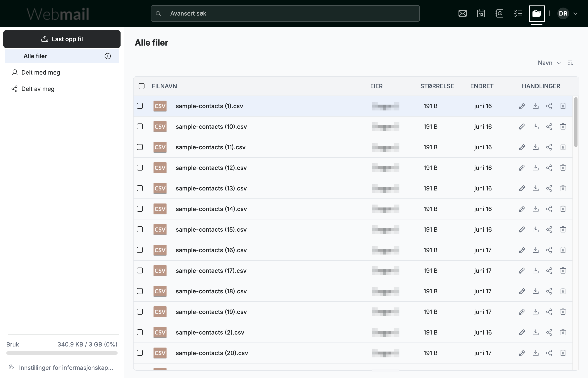Open file sample-contacts (16).csv
The height and width of the screenshot is (378, 588).
211,250
